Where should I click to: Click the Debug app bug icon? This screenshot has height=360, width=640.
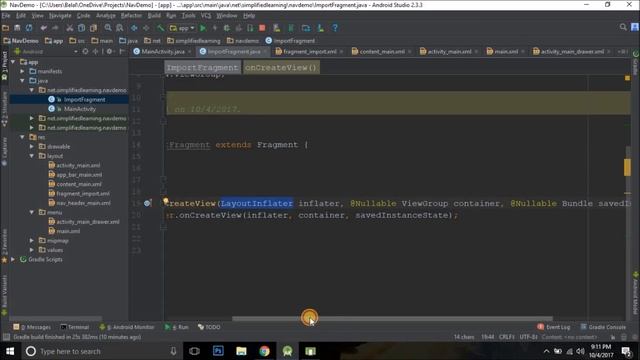227,28
